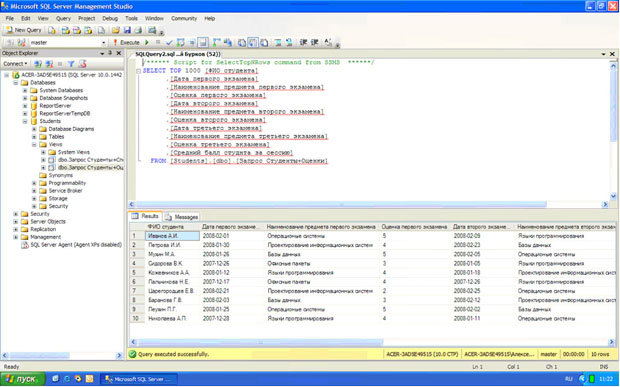Select the Synonyms folder
This screenshot has width=620, height=387.
pos(60,175)
